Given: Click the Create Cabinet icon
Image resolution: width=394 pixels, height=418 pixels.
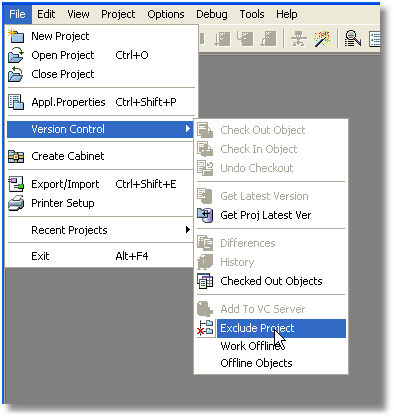Looking at the screenshot, I should [x=16, y=156].
